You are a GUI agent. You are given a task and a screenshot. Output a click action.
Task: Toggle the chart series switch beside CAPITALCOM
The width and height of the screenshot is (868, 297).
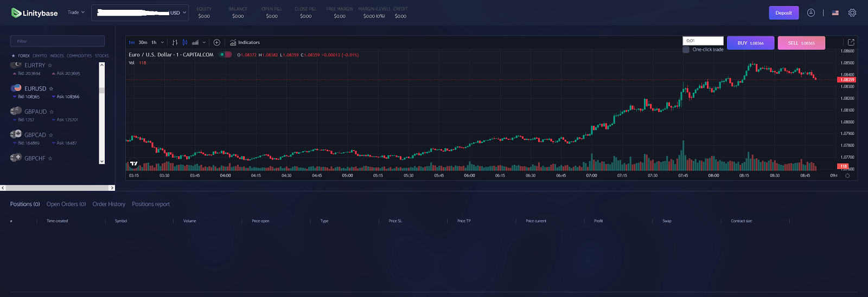(x=226, y=55)
